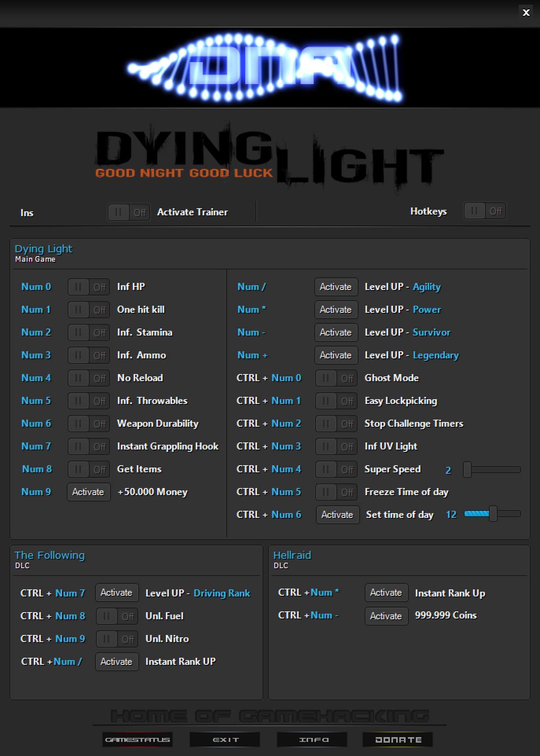Activate Hellraid Instant Rank Up
This screenshot has width=540, height=756.
386,593
